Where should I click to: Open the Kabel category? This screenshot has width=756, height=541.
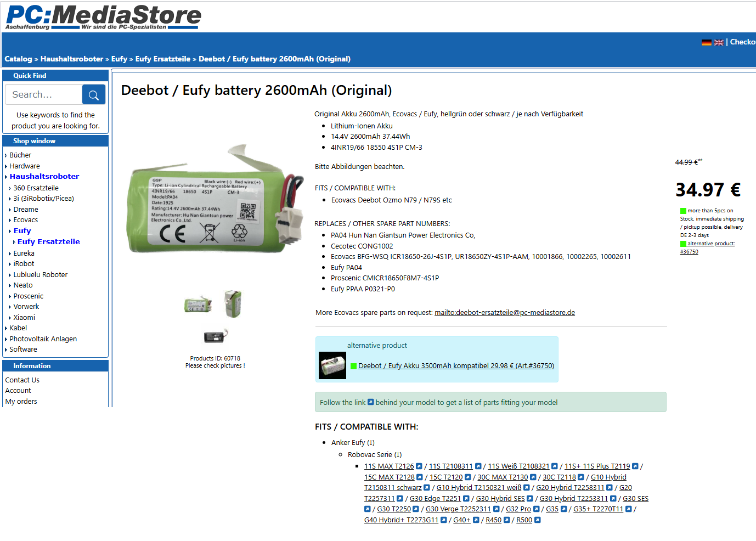(x=18, y=328)
